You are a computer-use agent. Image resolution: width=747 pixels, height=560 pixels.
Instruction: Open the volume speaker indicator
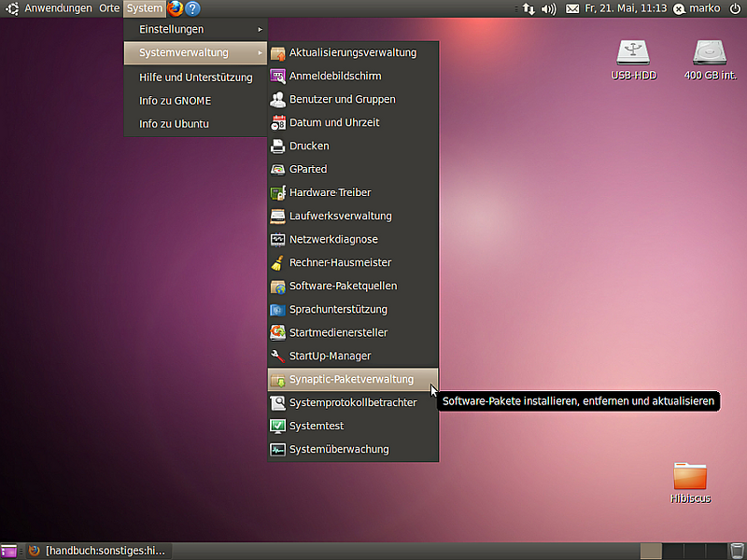(549, 8)
